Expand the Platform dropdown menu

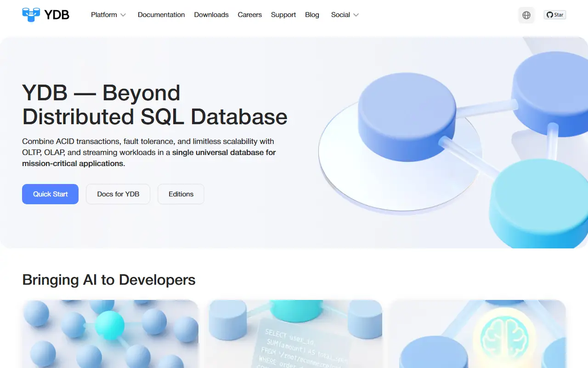point(108,15)
